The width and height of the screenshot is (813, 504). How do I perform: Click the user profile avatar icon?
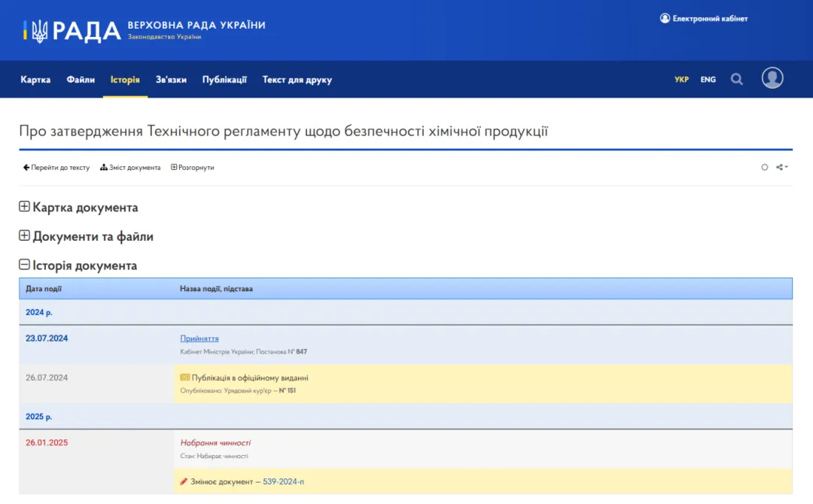(772, 78)
